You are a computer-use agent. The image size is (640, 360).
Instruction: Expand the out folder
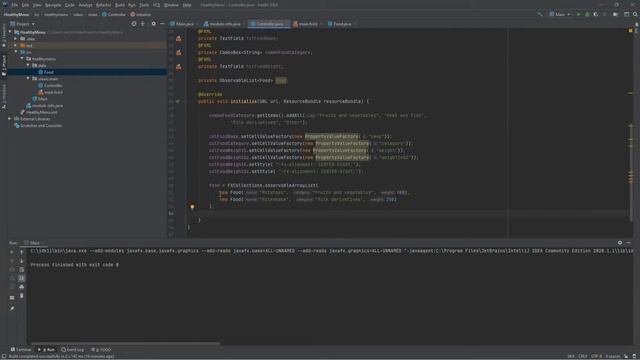[16, 45]
